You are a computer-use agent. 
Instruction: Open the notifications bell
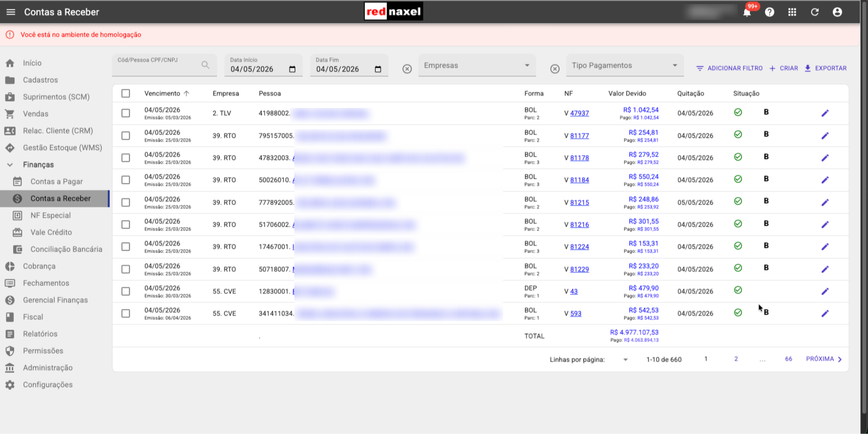[747, 12]
